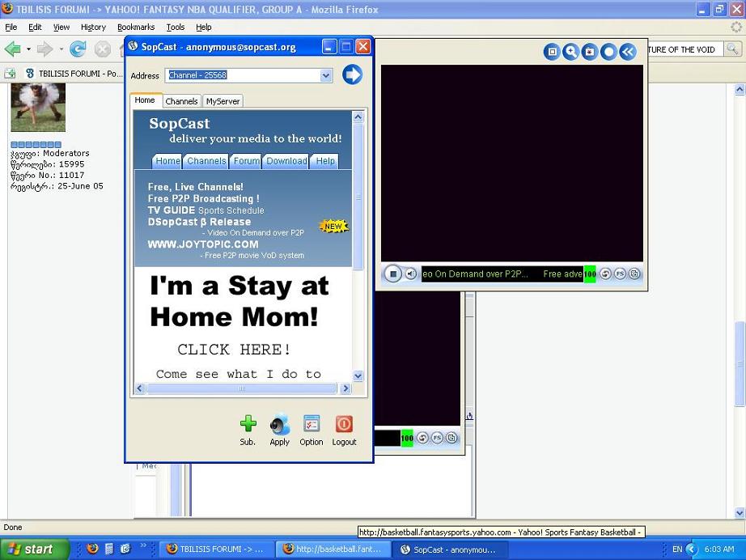The width and height of the screenshot is (746, 560).
Task: Click the magnifier zoom icon above SopCast video
Action: [570, 51]
